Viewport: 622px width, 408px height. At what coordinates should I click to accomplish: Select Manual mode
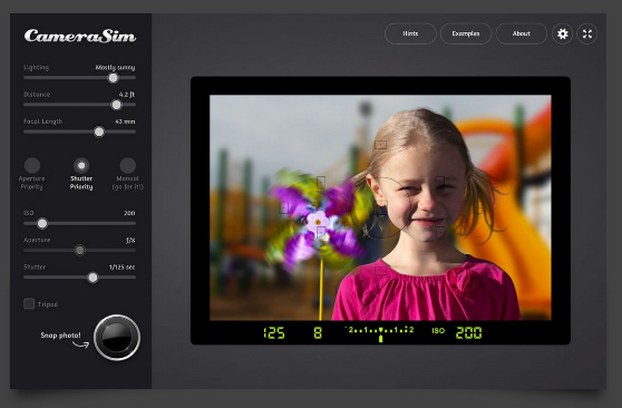(128, 166)
